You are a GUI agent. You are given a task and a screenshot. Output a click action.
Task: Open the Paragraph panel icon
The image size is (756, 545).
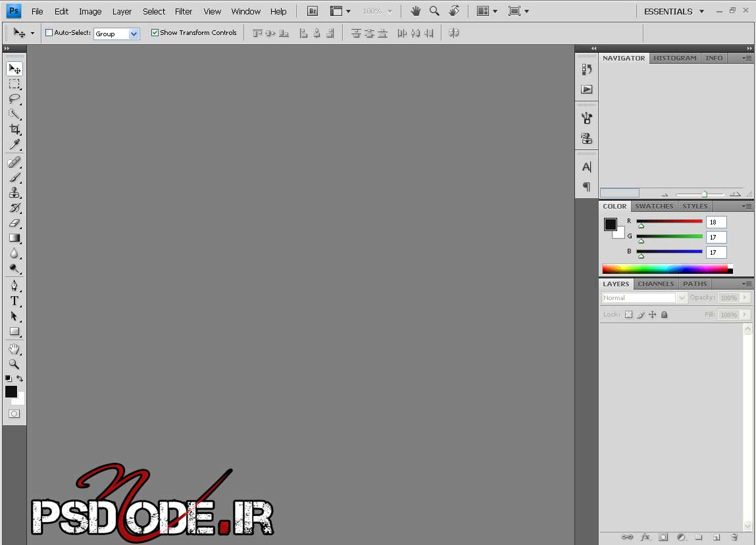pyautogui.click(x=586, y=187)
